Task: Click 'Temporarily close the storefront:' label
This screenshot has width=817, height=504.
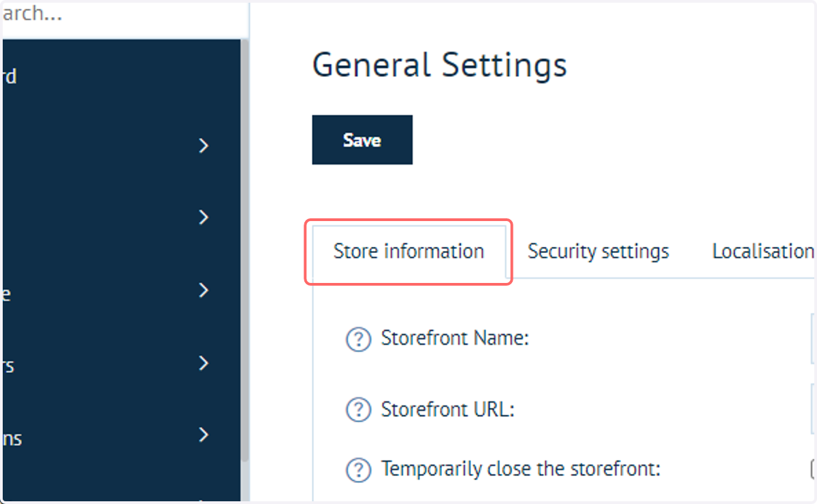Action: pyautogui.click(x=521, y=469)
